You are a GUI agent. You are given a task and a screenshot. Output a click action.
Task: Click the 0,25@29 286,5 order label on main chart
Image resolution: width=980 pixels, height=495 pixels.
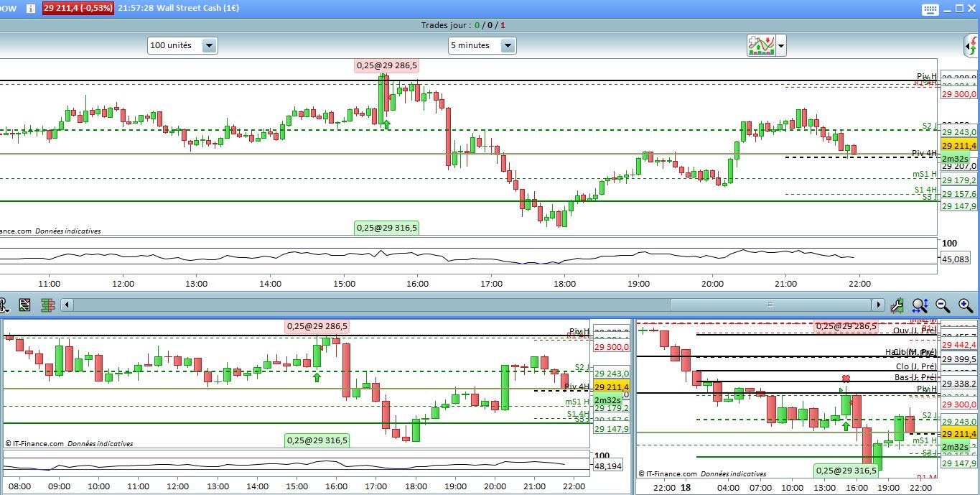coord(387,65)
